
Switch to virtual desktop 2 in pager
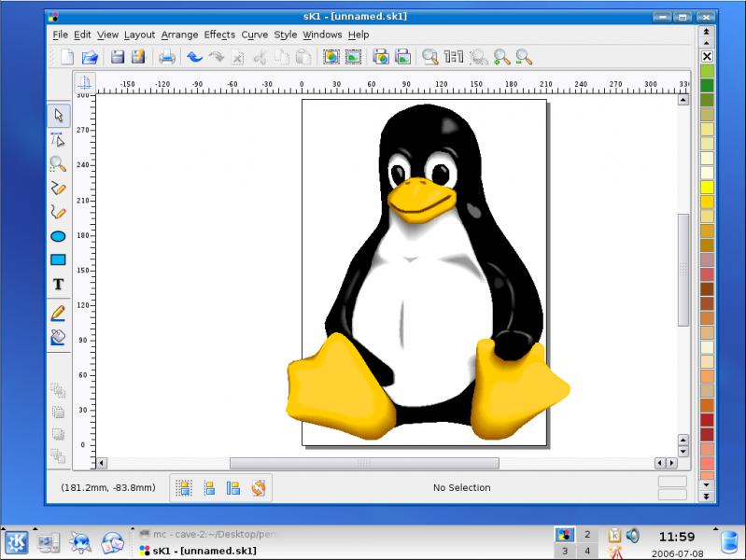point(587,535)
